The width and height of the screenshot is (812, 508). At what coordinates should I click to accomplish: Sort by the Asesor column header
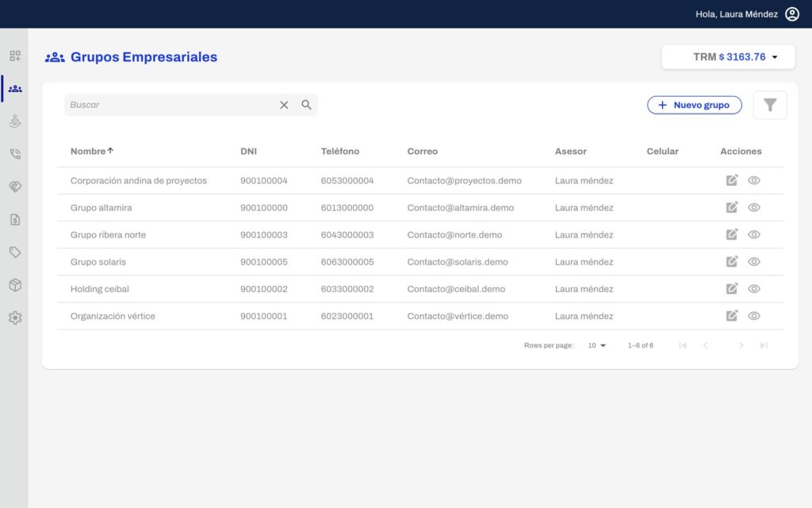click(571, 152)
